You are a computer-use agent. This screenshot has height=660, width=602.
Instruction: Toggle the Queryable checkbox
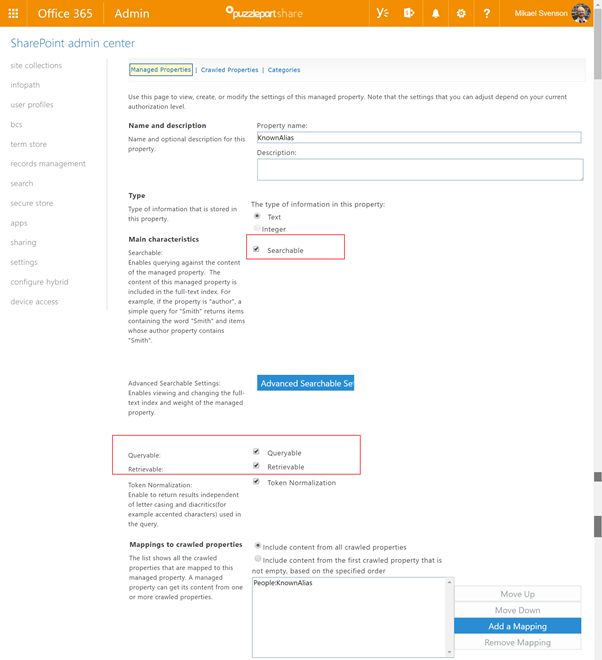pos(256,452)
